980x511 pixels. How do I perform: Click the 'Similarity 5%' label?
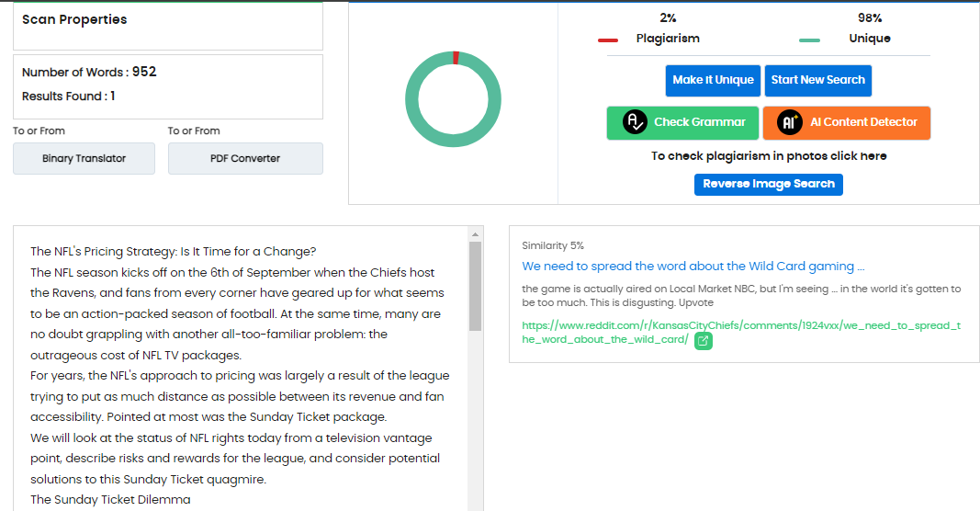pyautogui.click(x=553, y=245)
